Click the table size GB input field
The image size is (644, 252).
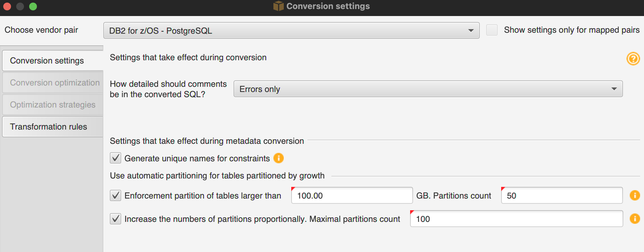coord(352,196)
